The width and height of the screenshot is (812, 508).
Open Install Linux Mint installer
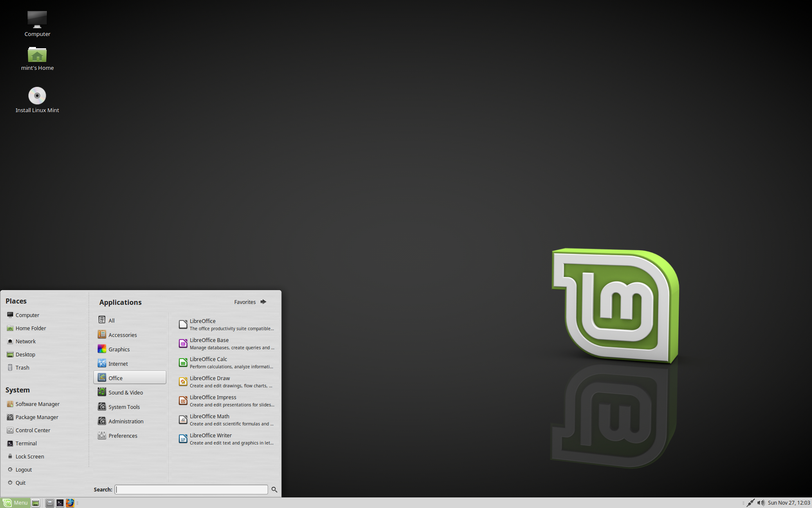tap(36, 95)
